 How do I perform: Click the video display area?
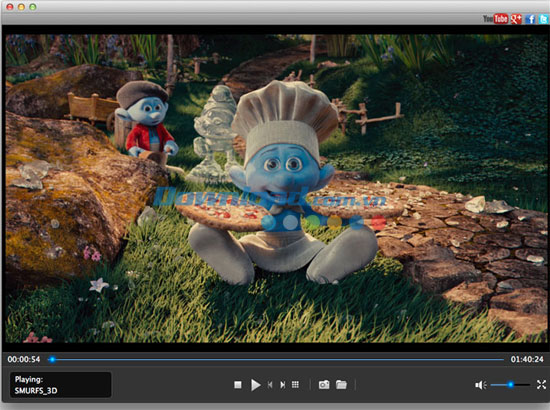[x=276, y=188]
